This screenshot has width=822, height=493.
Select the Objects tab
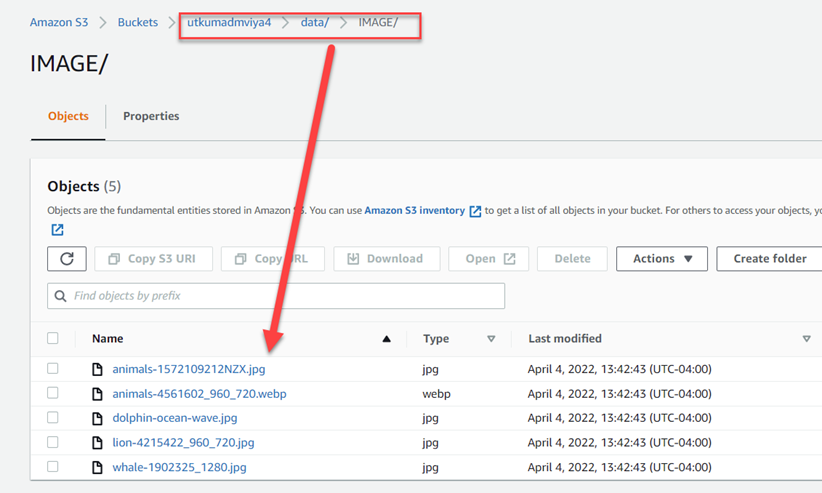[x=68, y=116]
